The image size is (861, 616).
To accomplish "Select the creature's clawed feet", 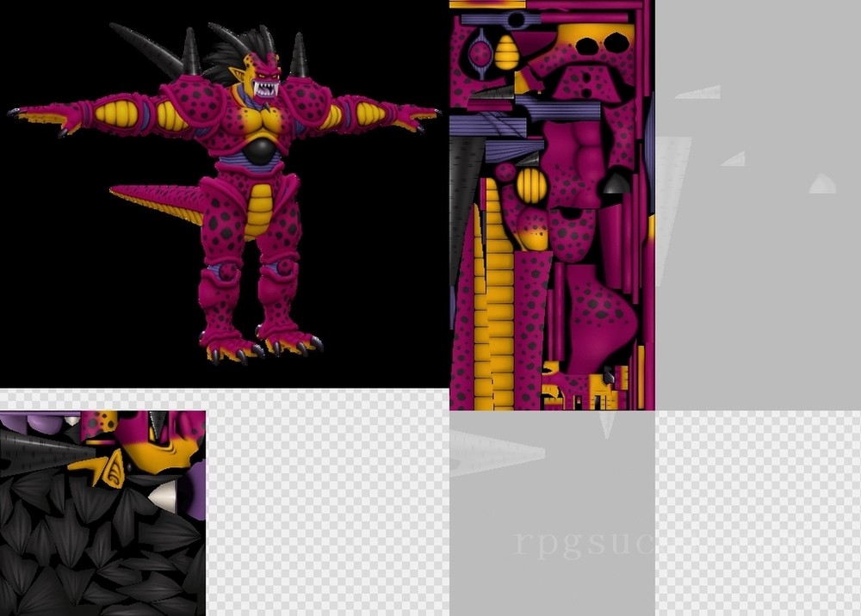I will (x=258, y=346).
